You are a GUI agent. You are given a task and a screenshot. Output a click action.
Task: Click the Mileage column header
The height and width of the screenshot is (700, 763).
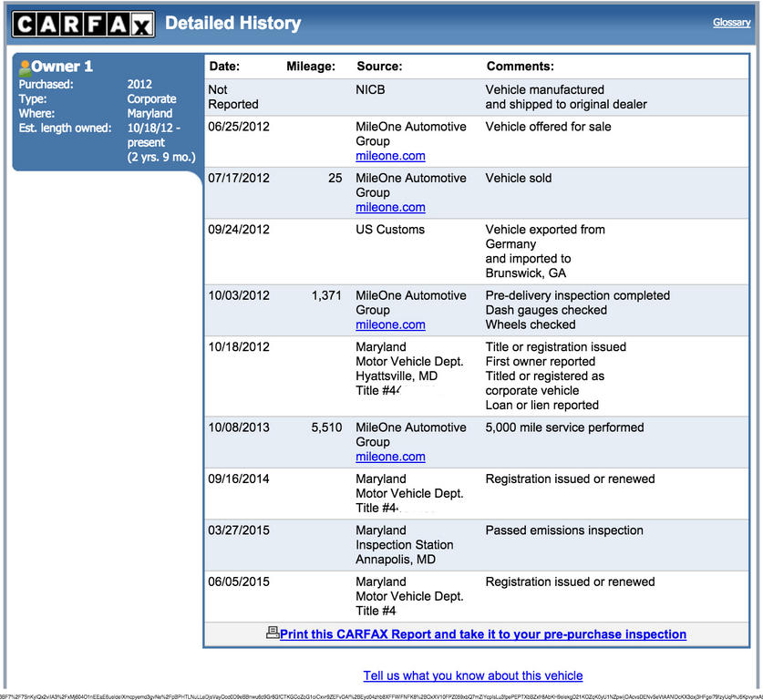click(311, 67)
